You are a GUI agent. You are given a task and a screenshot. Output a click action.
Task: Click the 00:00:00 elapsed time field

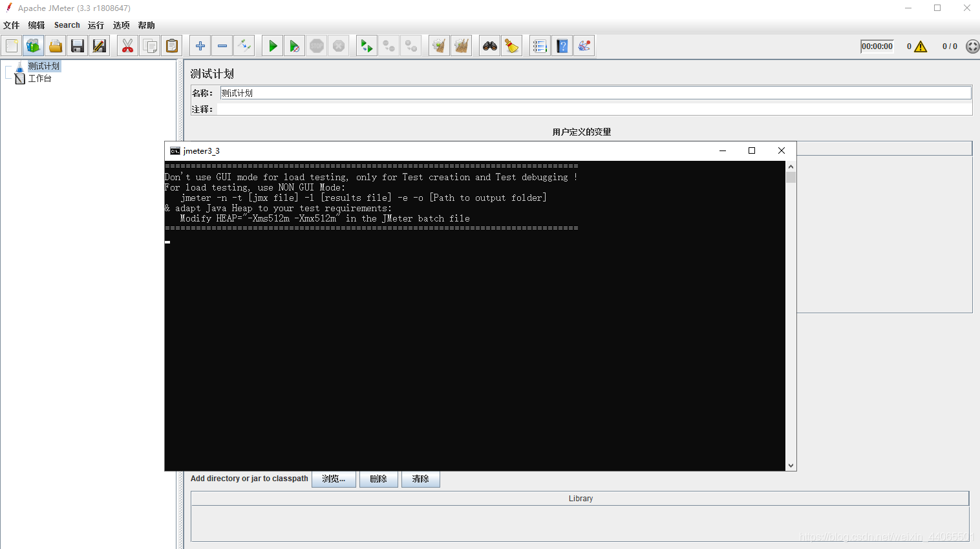[877, 47]
